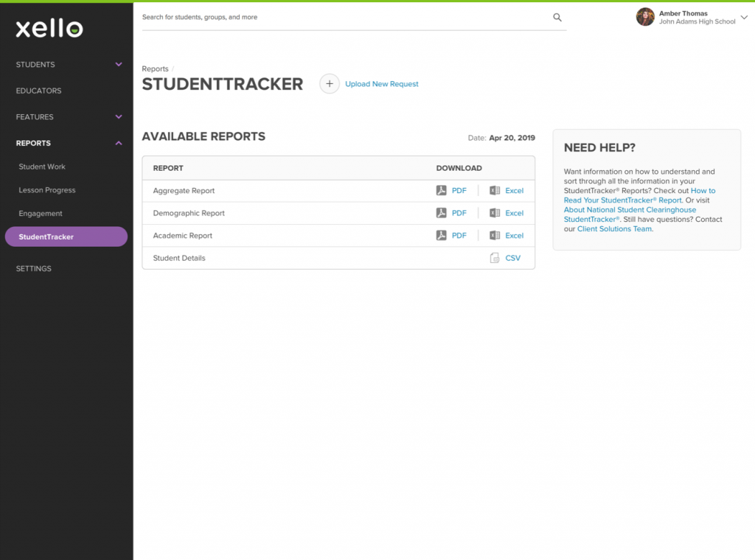Go to Lesson Progress reports
Screen dimensions: 755x560
tap(47, 190)
